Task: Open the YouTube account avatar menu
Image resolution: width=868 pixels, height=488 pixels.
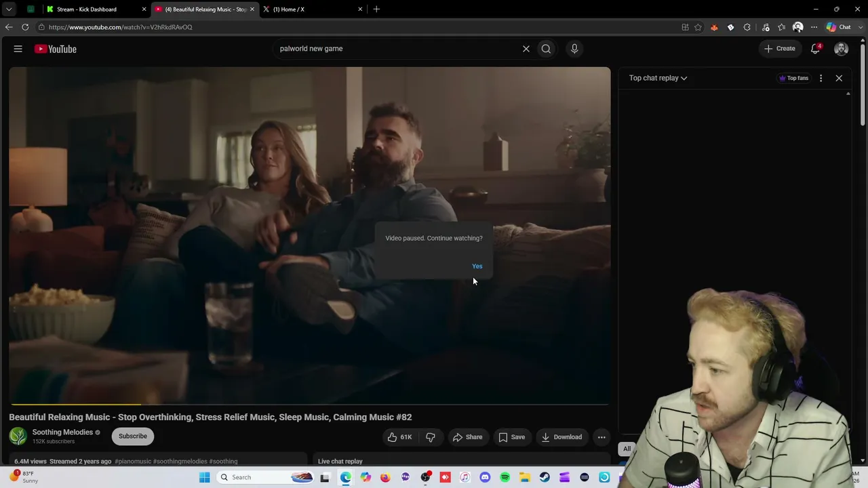Action: pyautogui.click(x=841, y=49)
